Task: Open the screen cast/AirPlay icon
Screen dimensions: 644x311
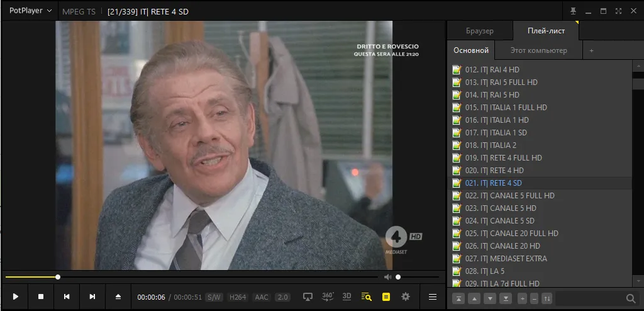Action: coord(308,297)
